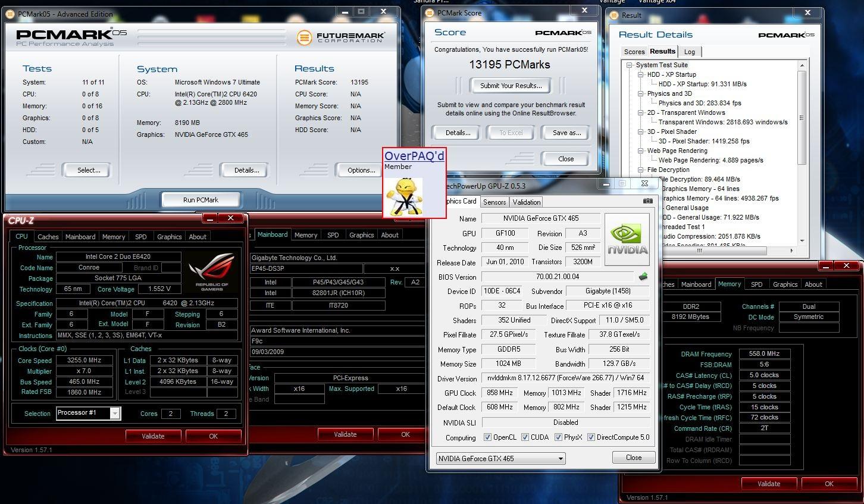Click the 13195 PCMarks score text
Viewport: 864px width, 504px height.
(509, 64)
